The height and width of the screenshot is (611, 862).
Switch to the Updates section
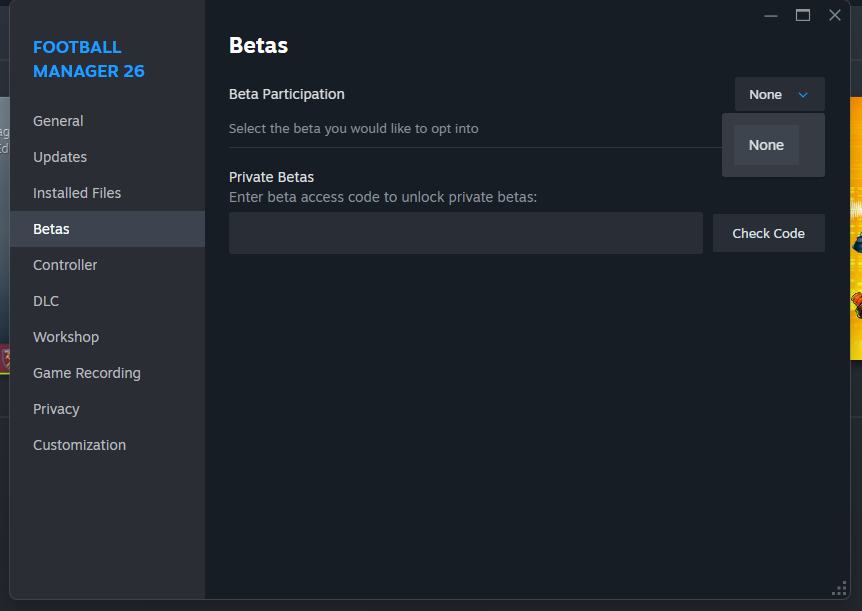(60, 157)
